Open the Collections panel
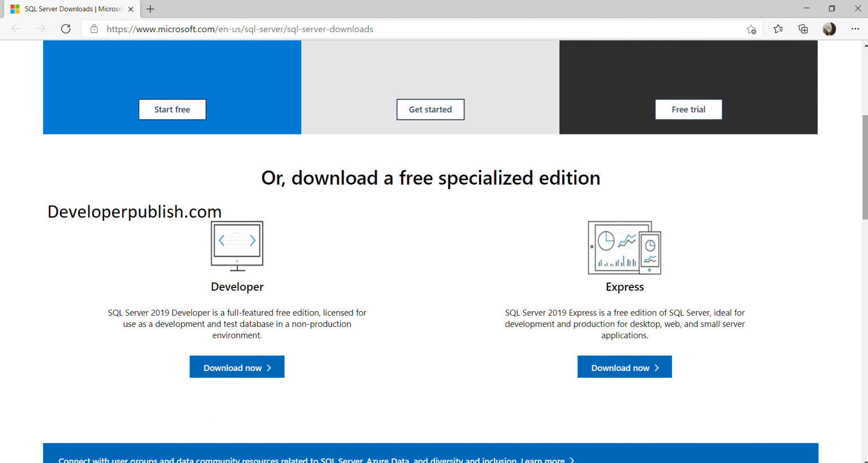This screenshot has width=868, height=463. coord(802,29)
